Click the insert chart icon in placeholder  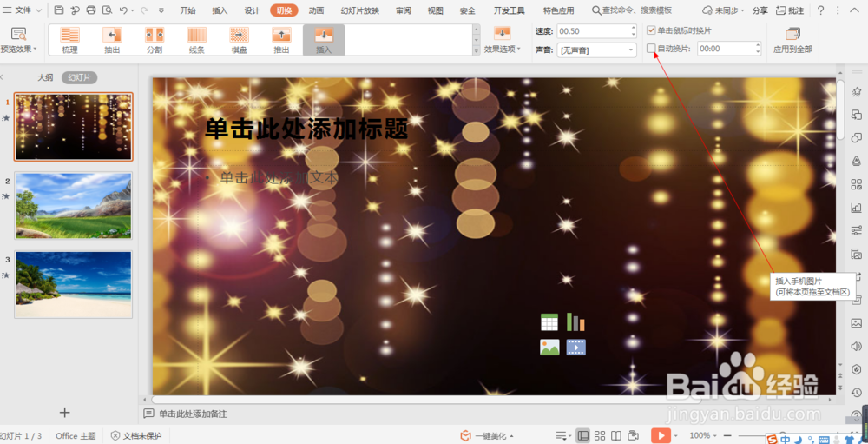(x=575, y=322)
